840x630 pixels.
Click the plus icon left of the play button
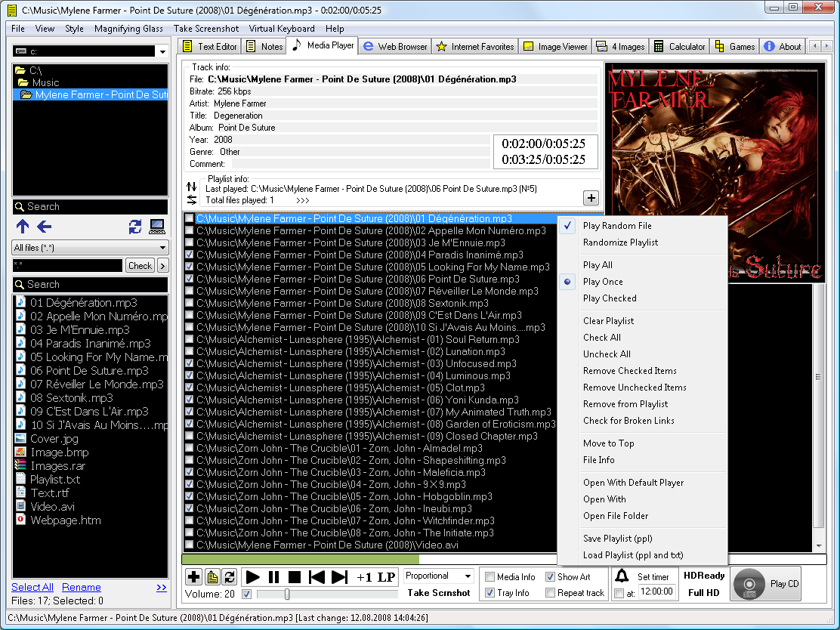tap(194, 577)
